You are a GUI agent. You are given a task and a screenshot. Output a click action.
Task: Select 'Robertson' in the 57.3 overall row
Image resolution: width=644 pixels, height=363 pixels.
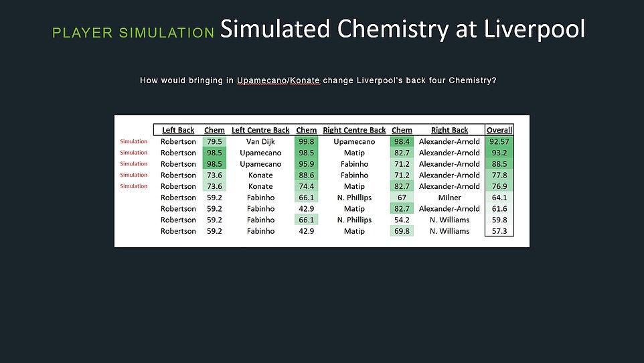(x=178, y=231)
